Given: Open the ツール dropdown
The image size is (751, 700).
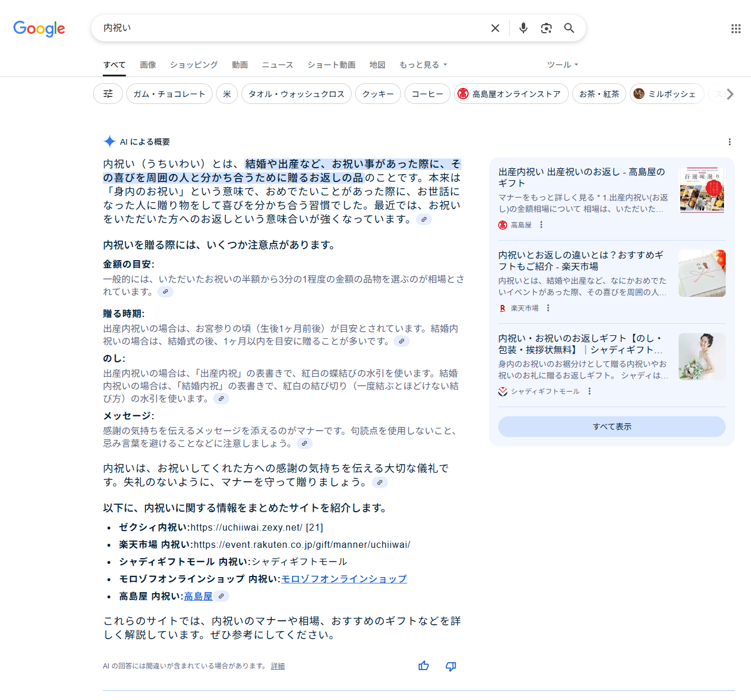Looking at the screenshot, I should point(563,65).
